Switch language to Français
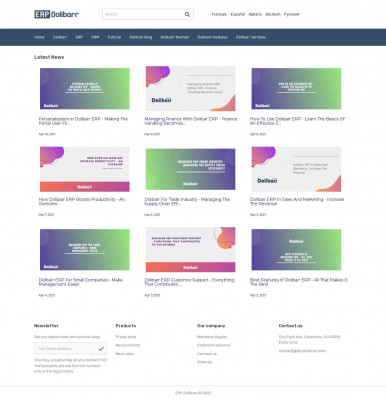 219,14
